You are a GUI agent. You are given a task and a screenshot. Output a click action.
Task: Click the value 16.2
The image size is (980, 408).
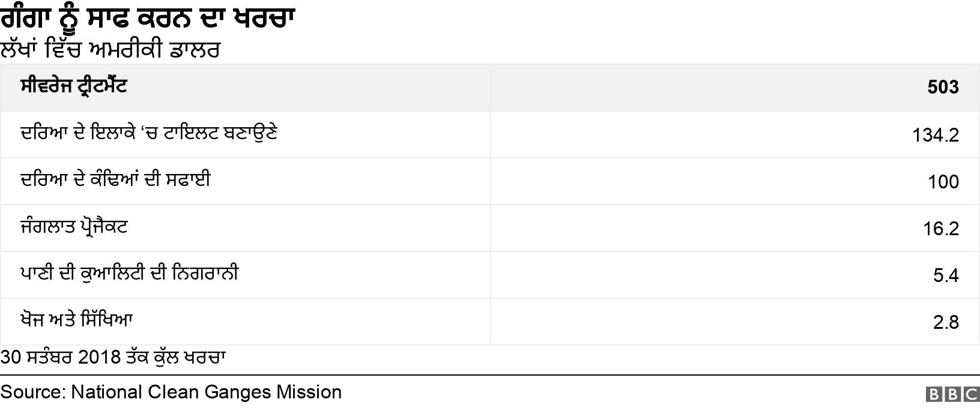940,229
